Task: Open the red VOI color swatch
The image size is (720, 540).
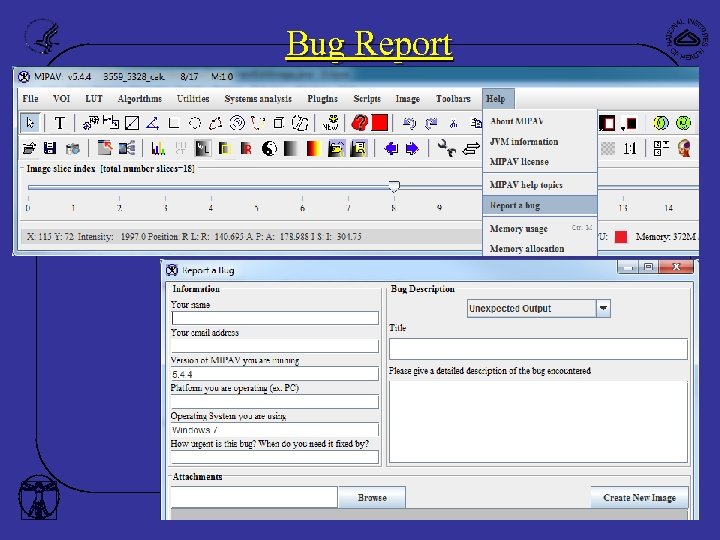Action: 380,123
